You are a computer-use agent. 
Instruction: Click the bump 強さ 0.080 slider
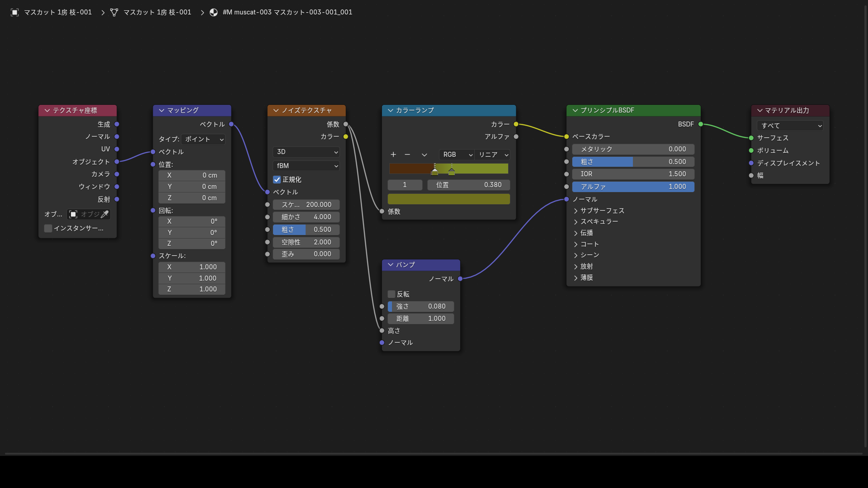pyautogui.click(x=421, y=306)
